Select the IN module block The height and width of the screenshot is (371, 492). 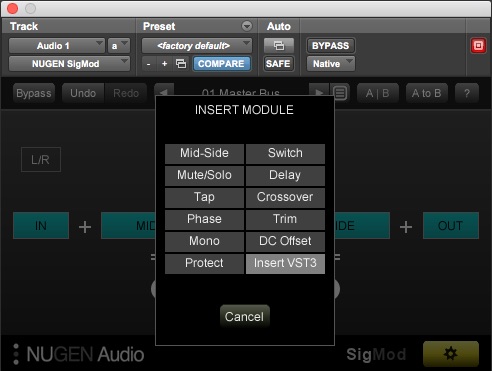41,226
